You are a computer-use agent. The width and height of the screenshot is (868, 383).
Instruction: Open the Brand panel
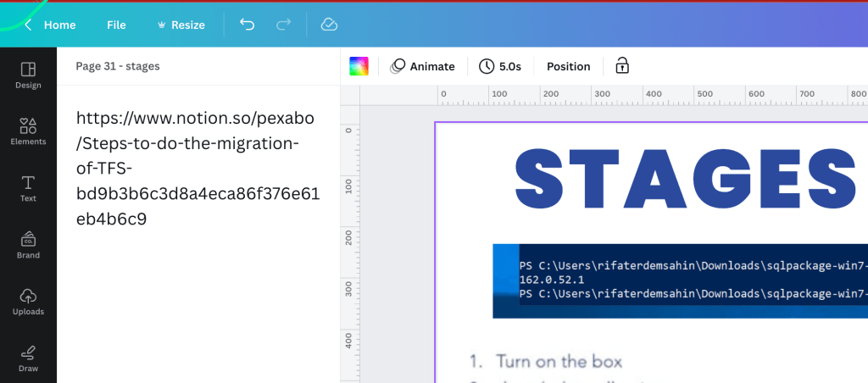(28, 245)
